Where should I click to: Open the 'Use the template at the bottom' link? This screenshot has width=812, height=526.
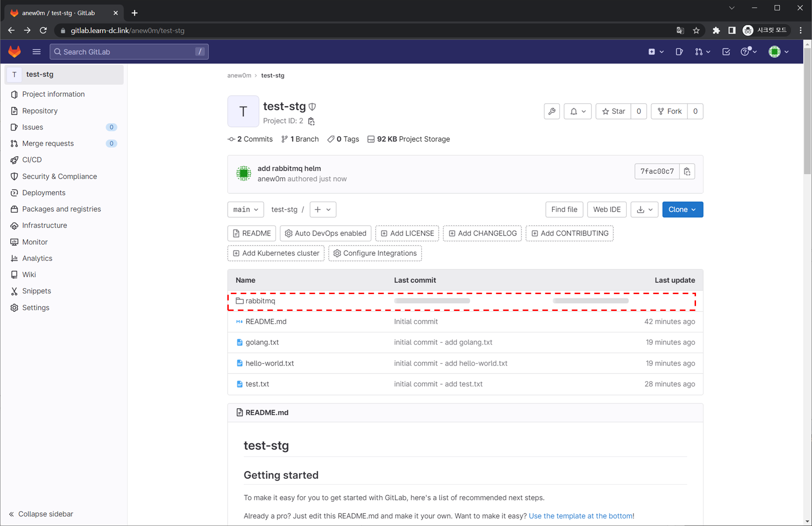pyautogui.click(x=580, y=516)
